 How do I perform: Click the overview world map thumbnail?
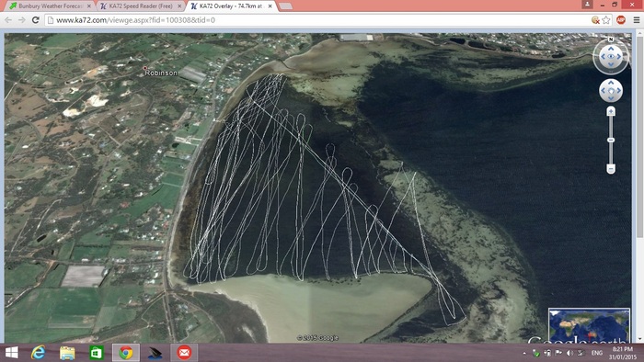pos(589,325)
